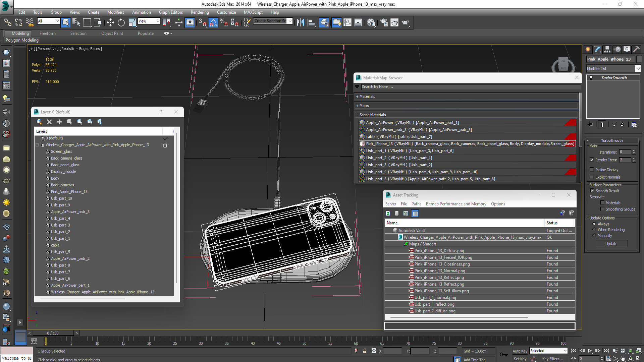Open Key Filters button

pos(552,359)
